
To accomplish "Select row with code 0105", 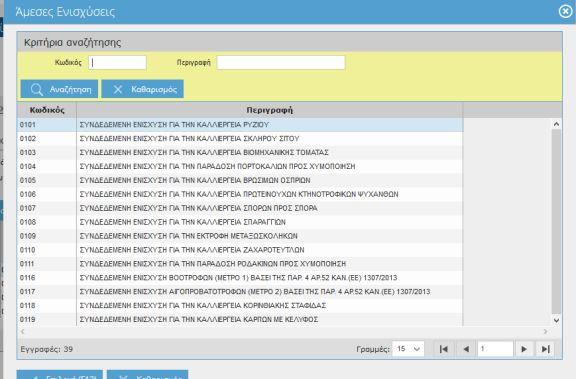I will 240,180.
